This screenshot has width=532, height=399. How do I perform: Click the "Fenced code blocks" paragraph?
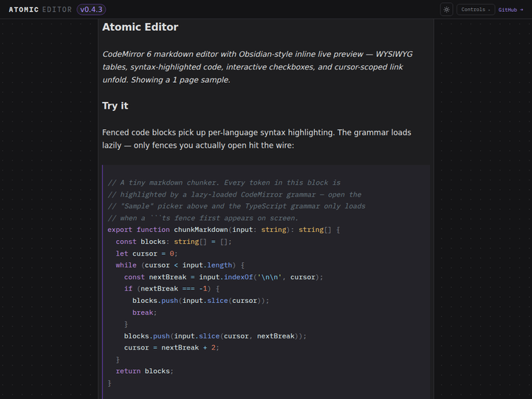(x=256, y=139)
